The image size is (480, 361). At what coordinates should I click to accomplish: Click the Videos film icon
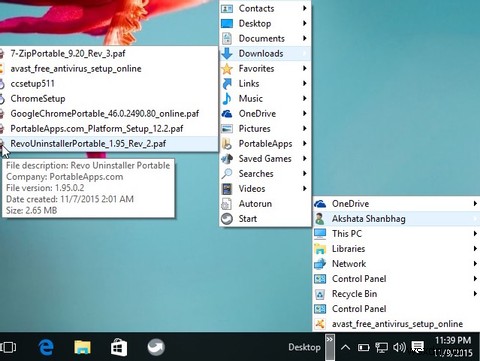click(x=227, y=189)
